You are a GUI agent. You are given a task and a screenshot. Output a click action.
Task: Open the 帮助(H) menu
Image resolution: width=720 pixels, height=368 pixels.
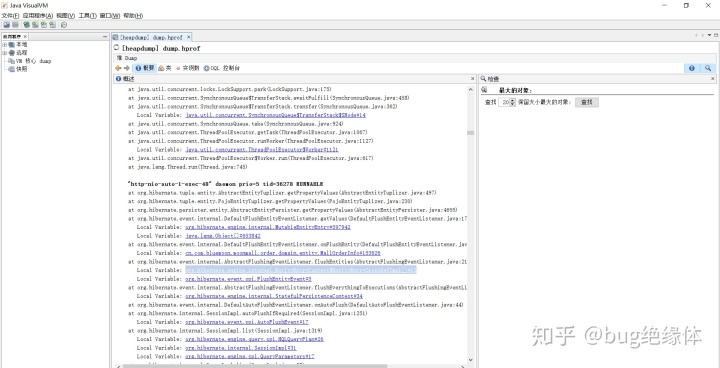(x=133, y=16)
